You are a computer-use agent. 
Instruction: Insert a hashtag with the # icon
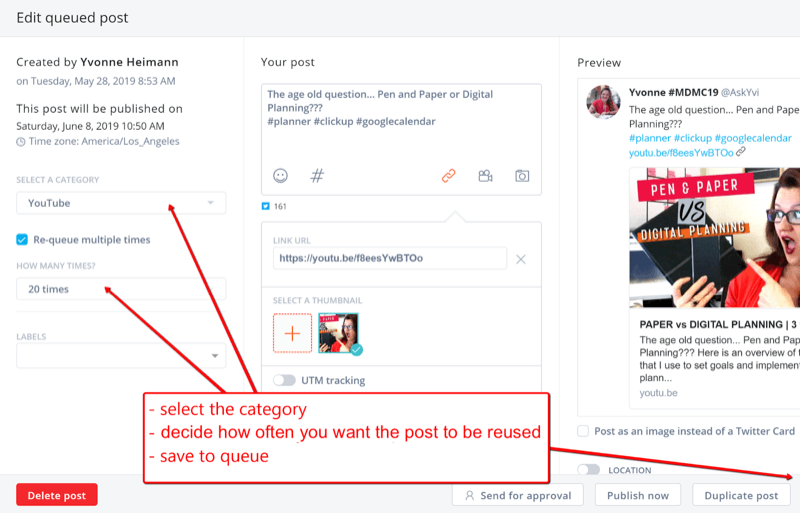click(x=317, y=176)
